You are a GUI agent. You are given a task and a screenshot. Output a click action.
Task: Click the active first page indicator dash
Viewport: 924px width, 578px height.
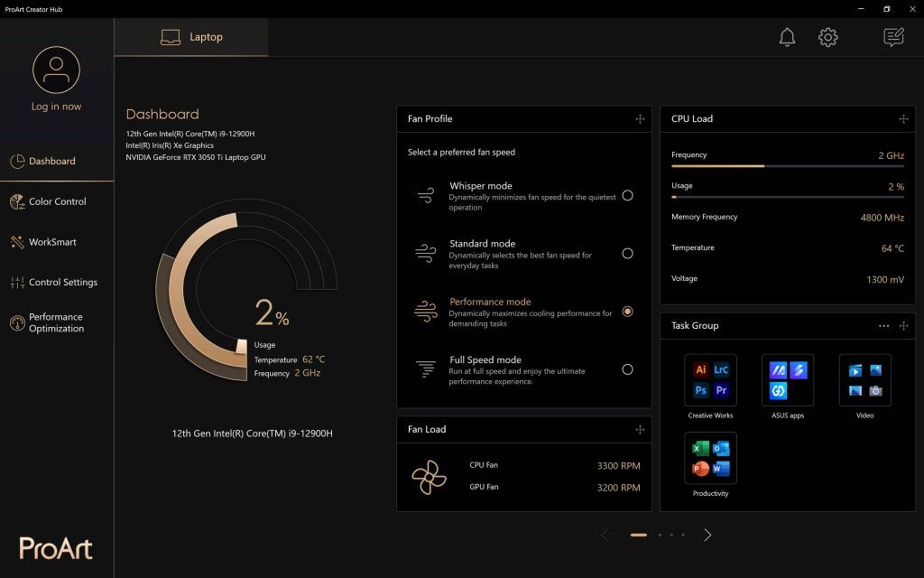coord(638,535)
